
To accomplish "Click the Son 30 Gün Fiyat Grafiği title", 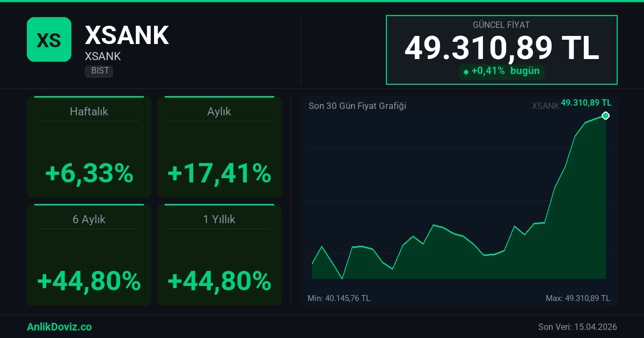I will click(357, 106).
